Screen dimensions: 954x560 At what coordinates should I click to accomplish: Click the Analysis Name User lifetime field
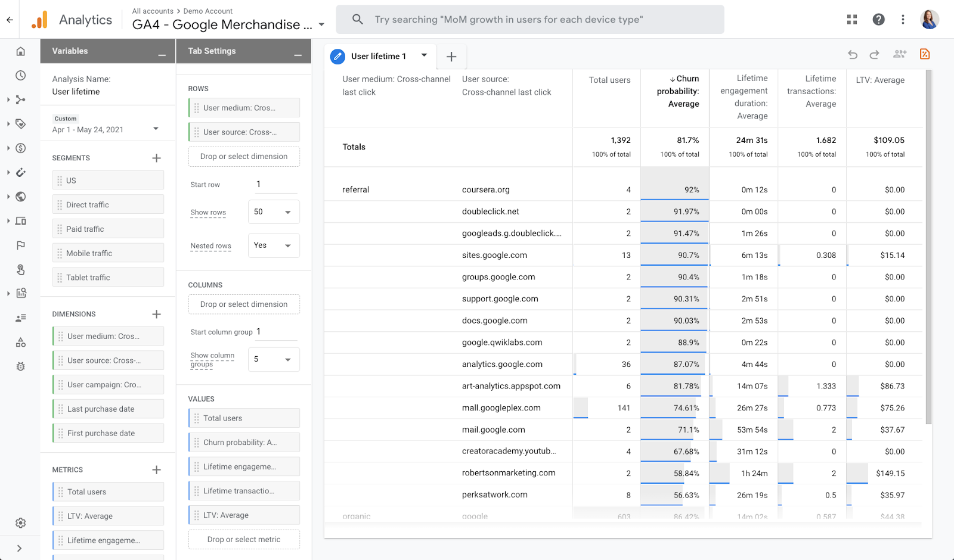click(76, 92)
